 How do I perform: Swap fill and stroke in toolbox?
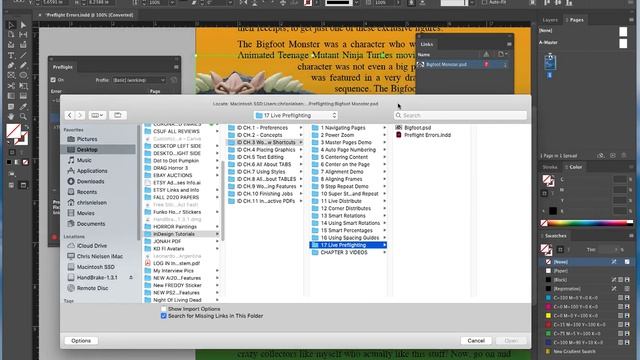[x=26, y=127]
